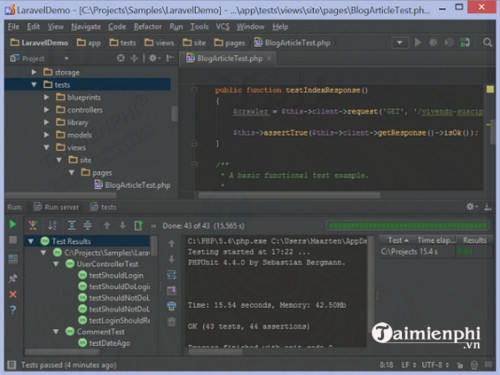Collapse UserControllerTest node
Image resolution: width=500 pixels, height=375 pixels.
[56, 264]
